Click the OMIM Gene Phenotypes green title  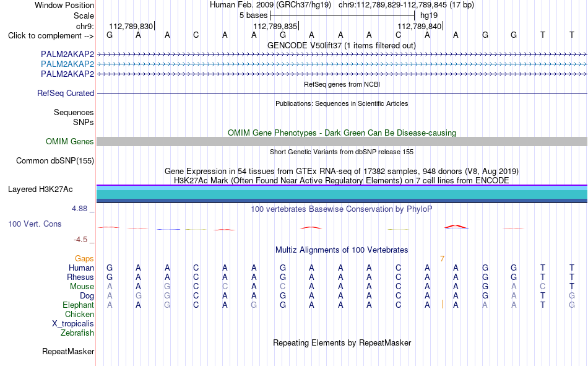[x=342, y=133]
